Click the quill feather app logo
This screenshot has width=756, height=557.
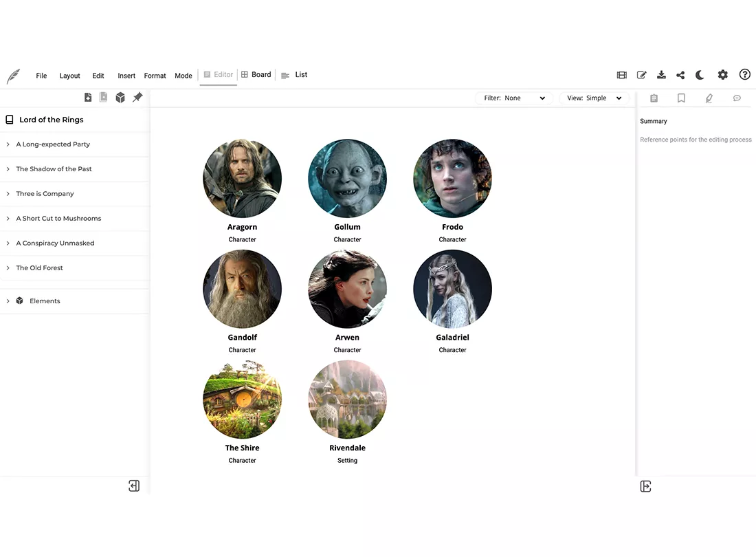point(14,76)
